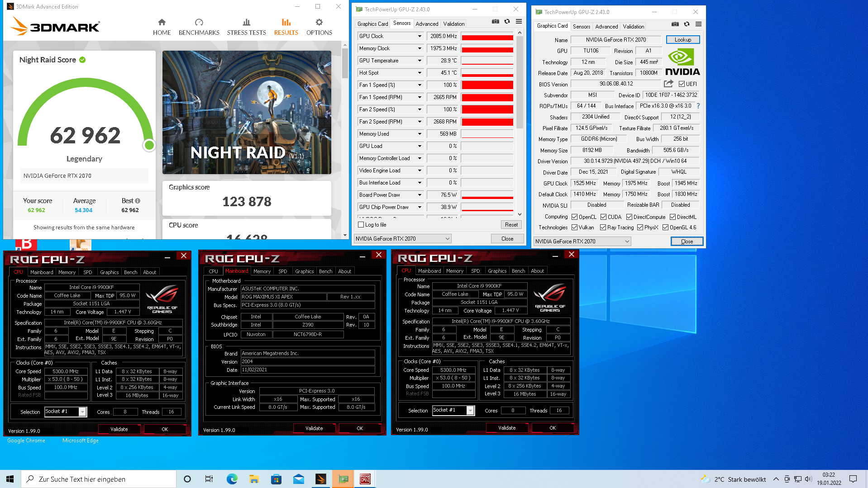868x488 pixels.
Task: Open Cortana circle on taskbar
Action: (x=187, y=479)
